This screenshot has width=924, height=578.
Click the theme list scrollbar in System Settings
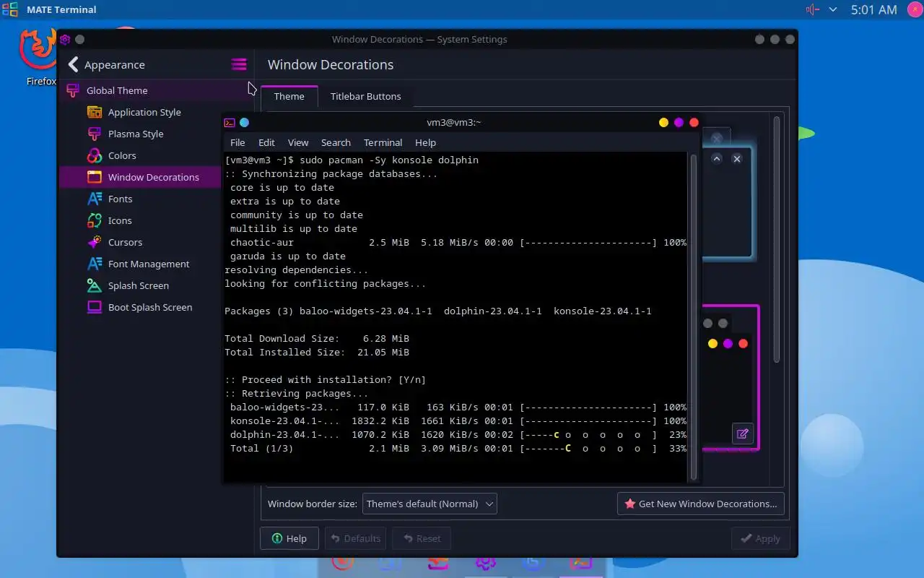pos(777,238)
